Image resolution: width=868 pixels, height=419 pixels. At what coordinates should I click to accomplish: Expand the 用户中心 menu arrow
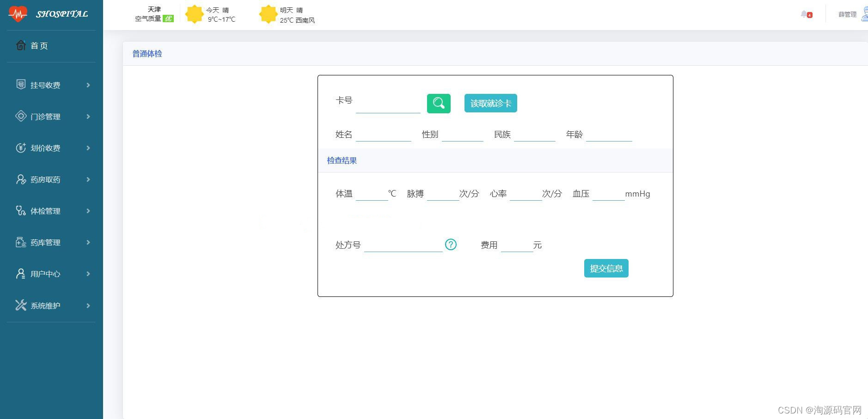[88, 274]
